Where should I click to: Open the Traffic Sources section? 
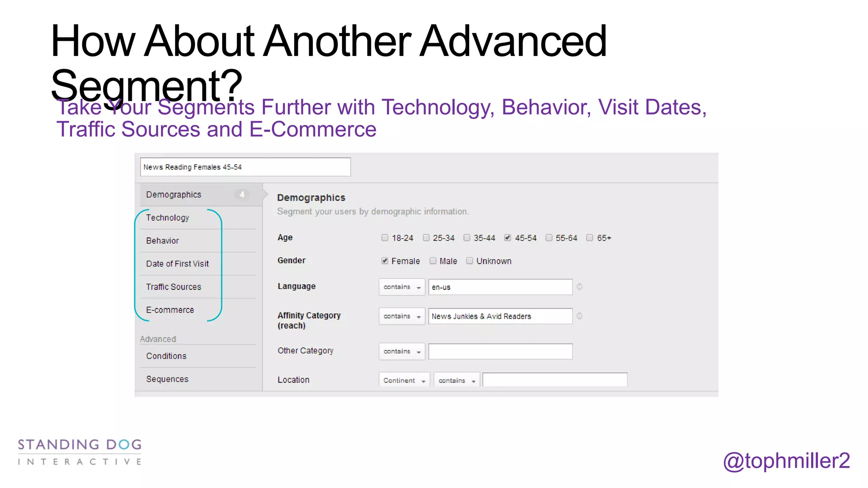pyautogui.click(x=198, y=287)
